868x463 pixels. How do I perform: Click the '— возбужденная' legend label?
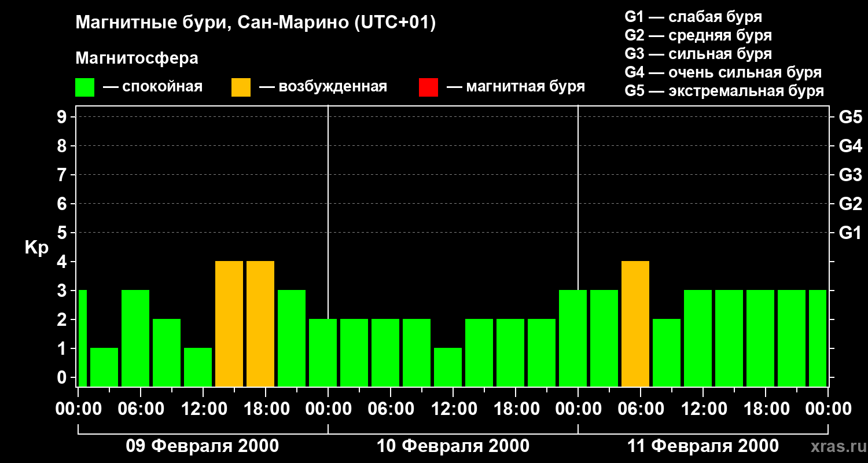[x=323, y=87]
